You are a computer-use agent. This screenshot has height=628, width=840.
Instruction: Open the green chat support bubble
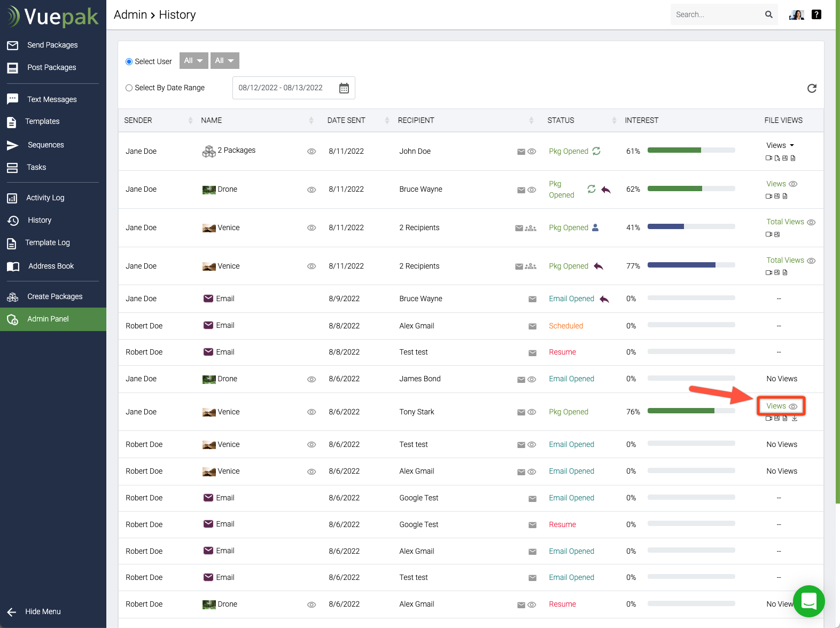point(808,601)
